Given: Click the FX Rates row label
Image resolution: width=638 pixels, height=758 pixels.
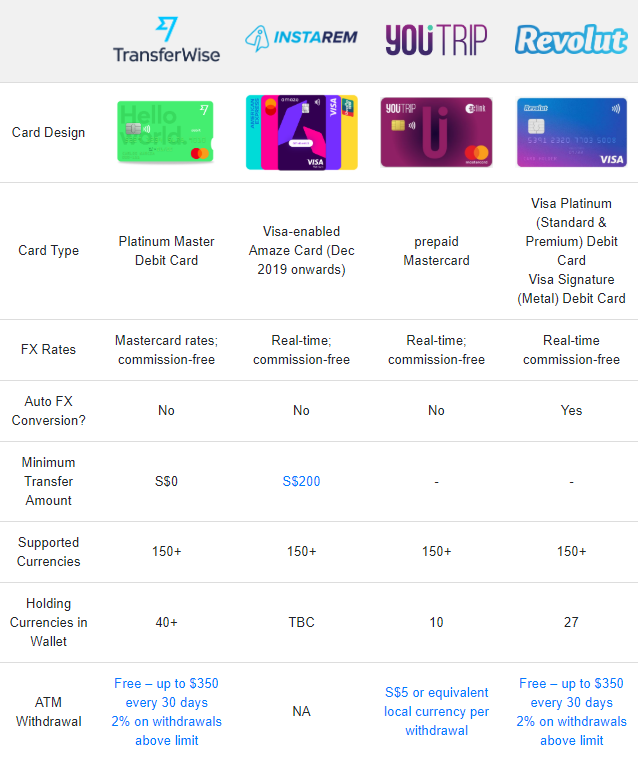Looking at the screenshot, I should pos(48,350).
